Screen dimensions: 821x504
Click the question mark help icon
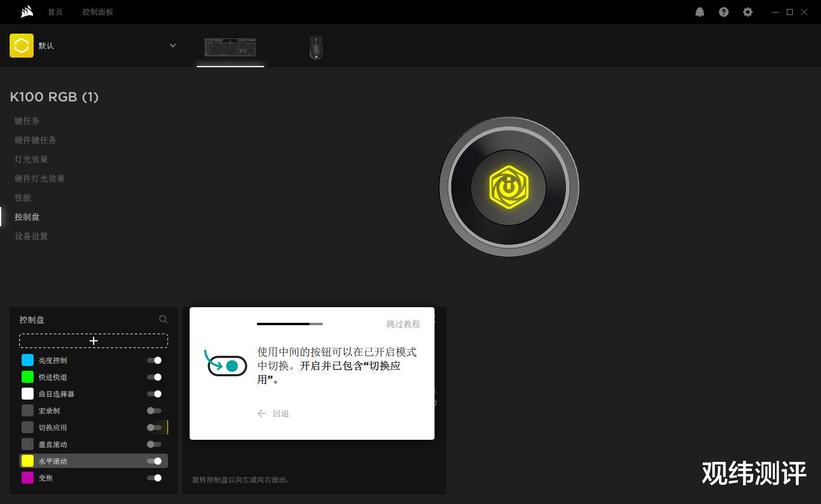pyautogui.click(x=723, y=11)
